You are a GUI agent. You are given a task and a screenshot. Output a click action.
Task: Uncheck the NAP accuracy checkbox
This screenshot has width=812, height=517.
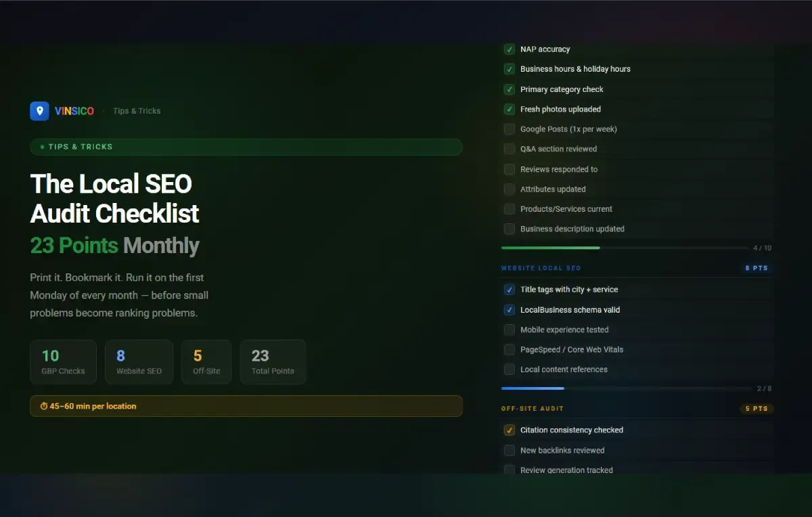(510, 49)
